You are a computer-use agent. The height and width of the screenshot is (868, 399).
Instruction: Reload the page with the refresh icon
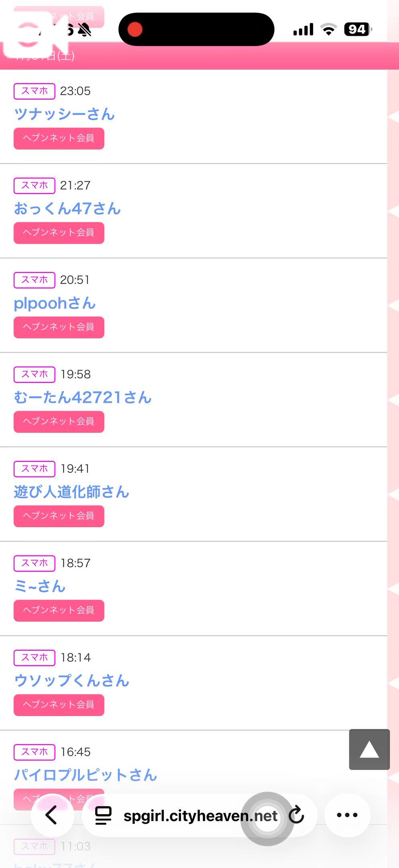297,815
